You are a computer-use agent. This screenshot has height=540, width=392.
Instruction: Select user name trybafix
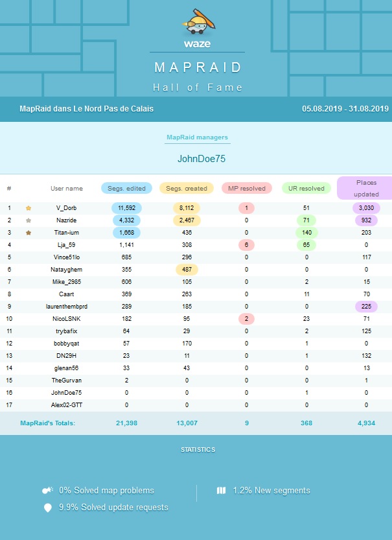click(x=67, y=331)
